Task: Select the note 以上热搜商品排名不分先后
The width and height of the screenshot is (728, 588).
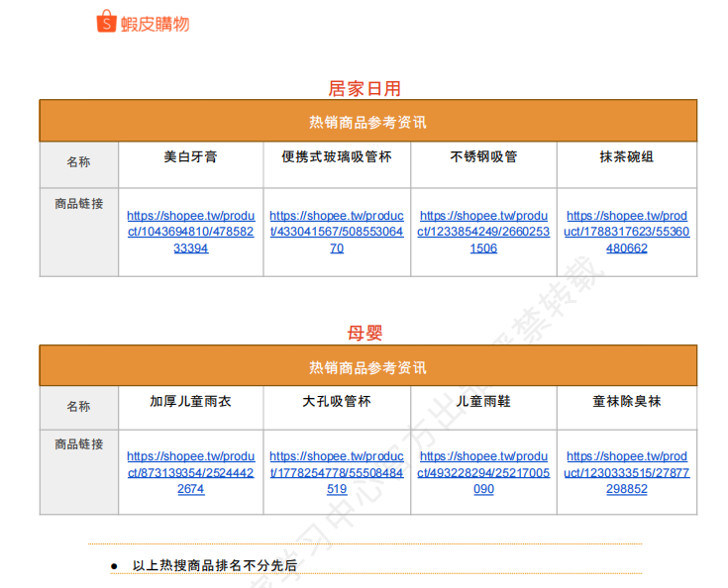Action: click(x=215, y=565)
